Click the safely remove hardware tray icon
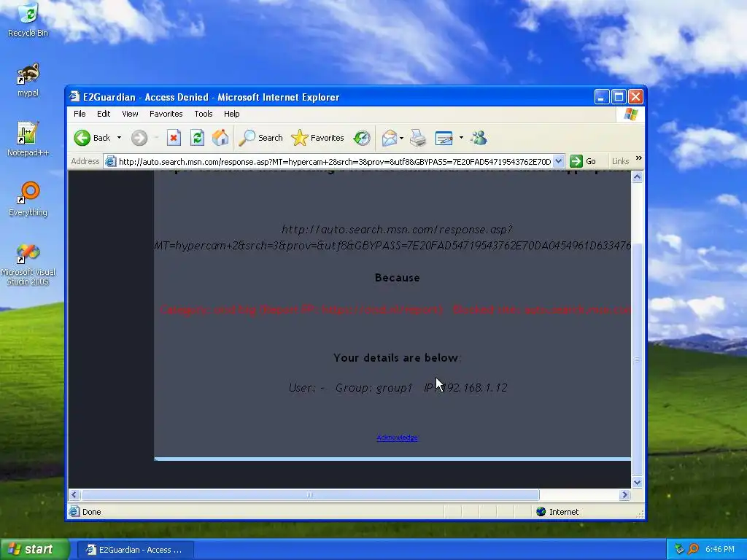Image resolution: width=747 pixels, height=560 pixels. pos(679,549)
